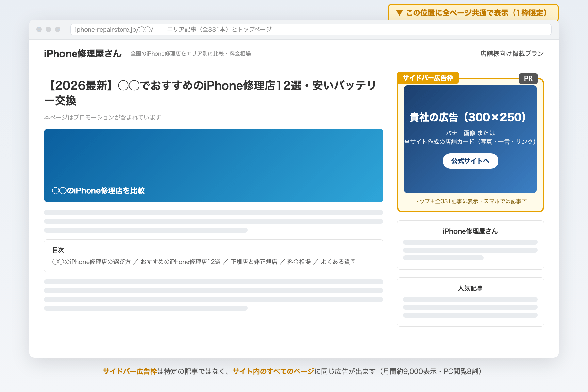
Task: Click the article title 【2026最新】 heading
Action: [210, 93]
